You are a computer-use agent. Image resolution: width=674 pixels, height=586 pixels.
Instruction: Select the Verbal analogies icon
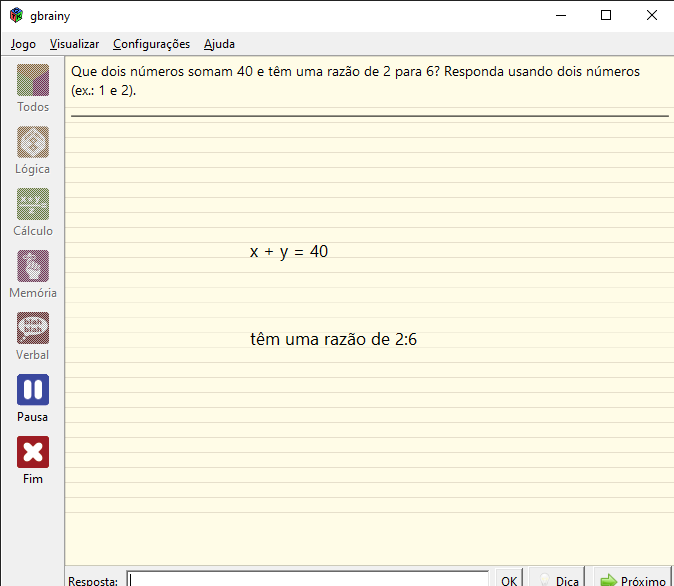pos(33,328)
